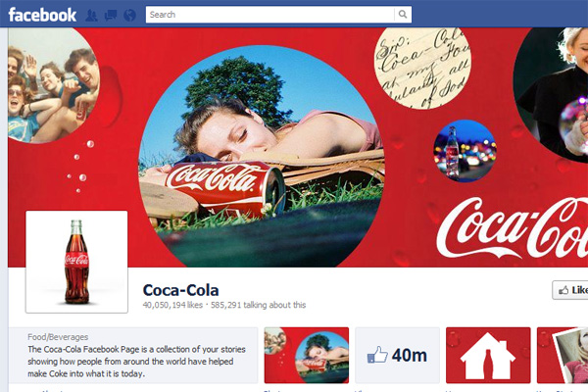
Task: Click the night bottle circle in cover photo
Action: (465, 151)
